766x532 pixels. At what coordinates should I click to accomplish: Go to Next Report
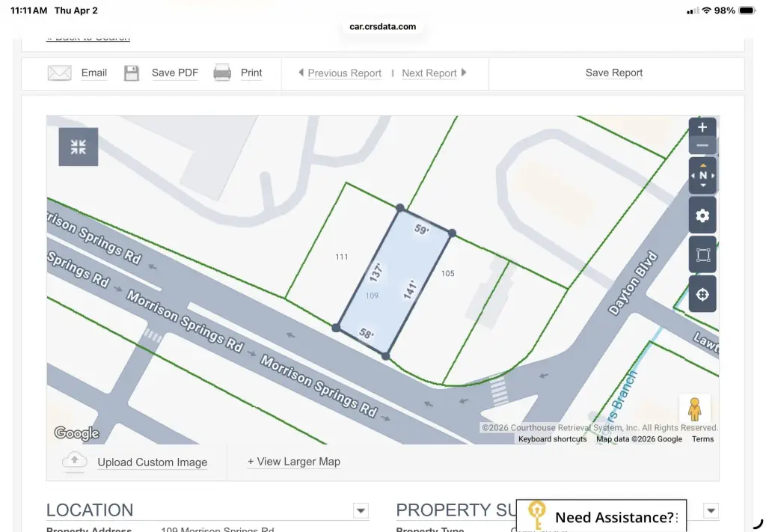(429, 73)
